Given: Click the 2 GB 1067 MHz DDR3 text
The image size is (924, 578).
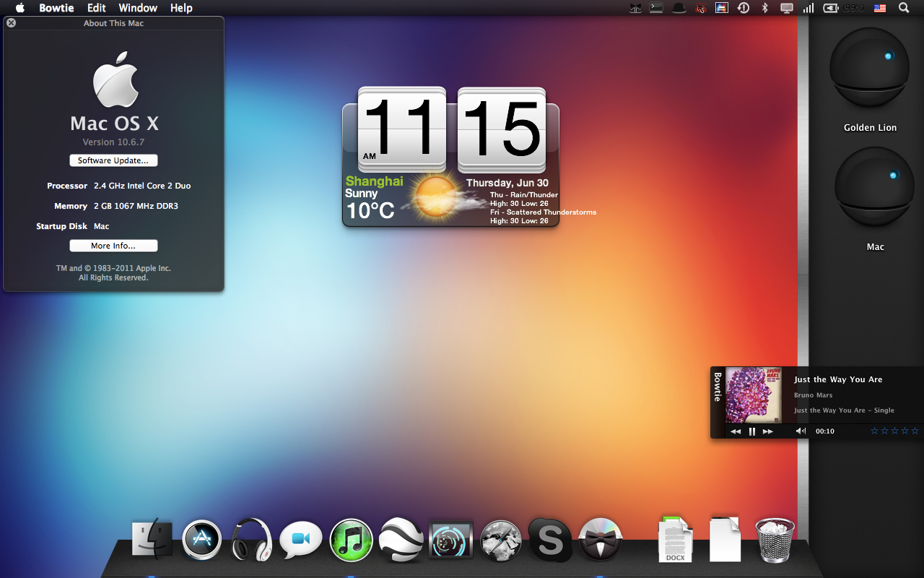Looking at the screenshot, I should [x=136, y=206].
